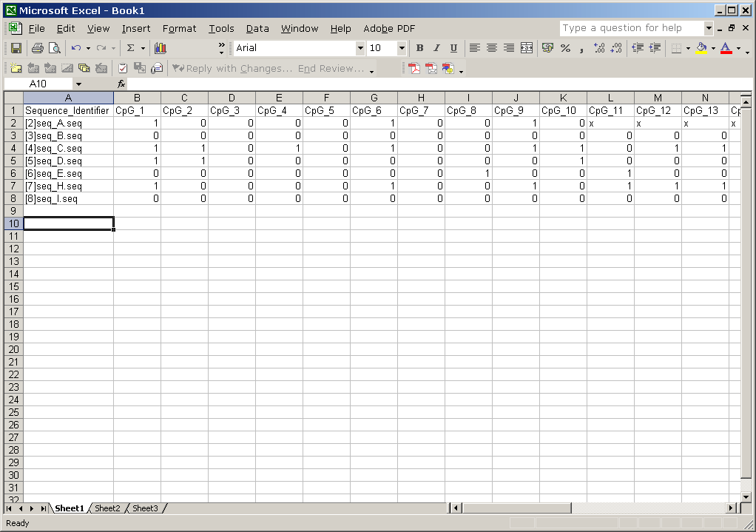Open the Font Color dropdown arrow

(x=738, y=48)
